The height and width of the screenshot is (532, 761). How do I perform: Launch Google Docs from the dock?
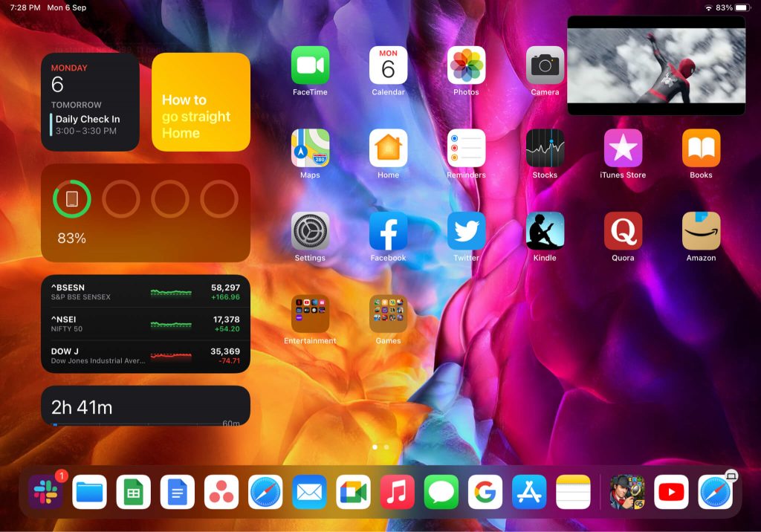(177, 492)
